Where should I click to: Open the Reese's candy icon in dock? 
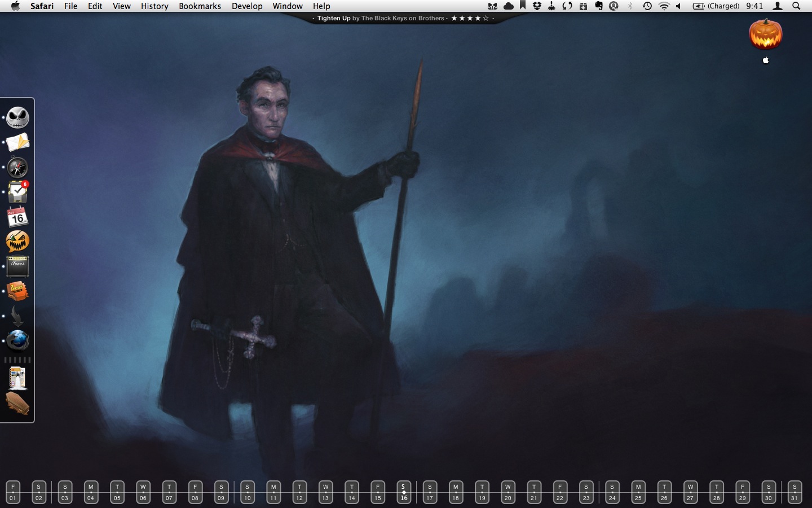coord(17,291)
